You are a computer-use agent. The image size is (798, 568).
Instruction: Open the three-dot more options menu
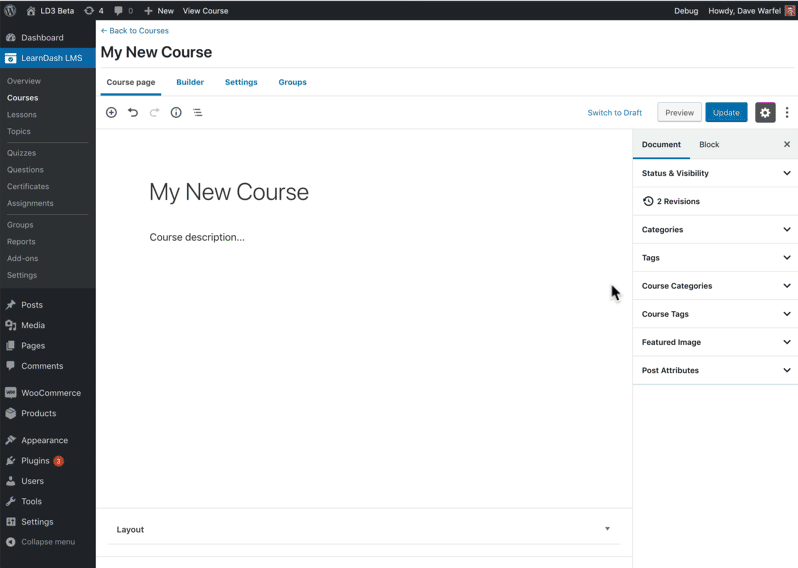coord(787,112)
